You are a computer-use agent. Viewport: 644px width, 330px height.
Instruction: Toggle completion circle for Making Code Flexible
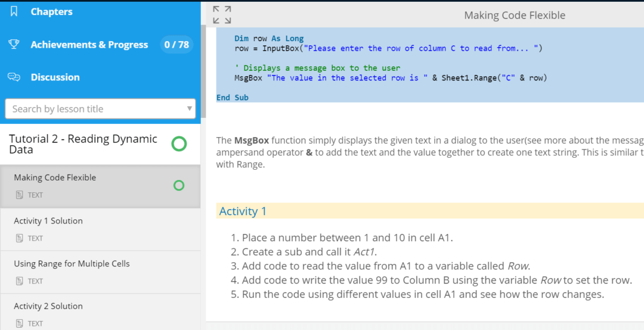(179, 186)
